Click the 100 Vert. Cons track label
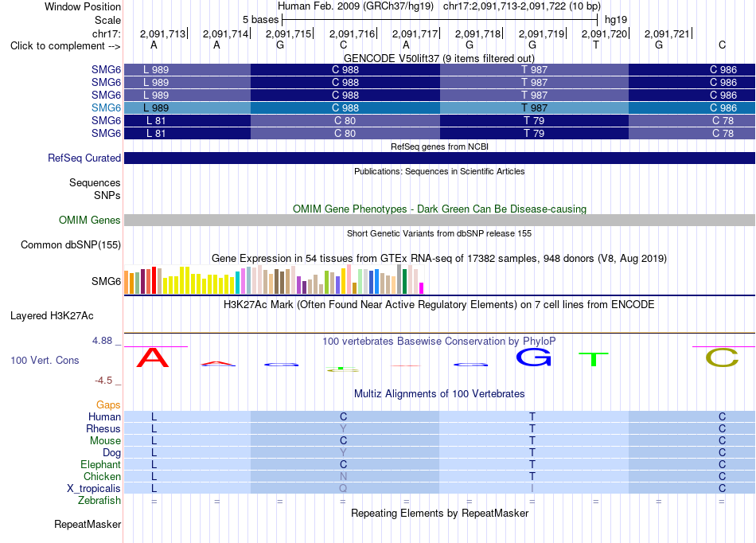 (45, 360)
